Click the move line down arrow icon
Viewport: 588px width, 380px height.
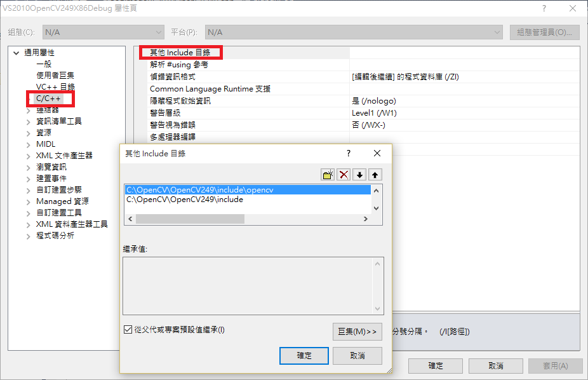(x=359, y=175)
